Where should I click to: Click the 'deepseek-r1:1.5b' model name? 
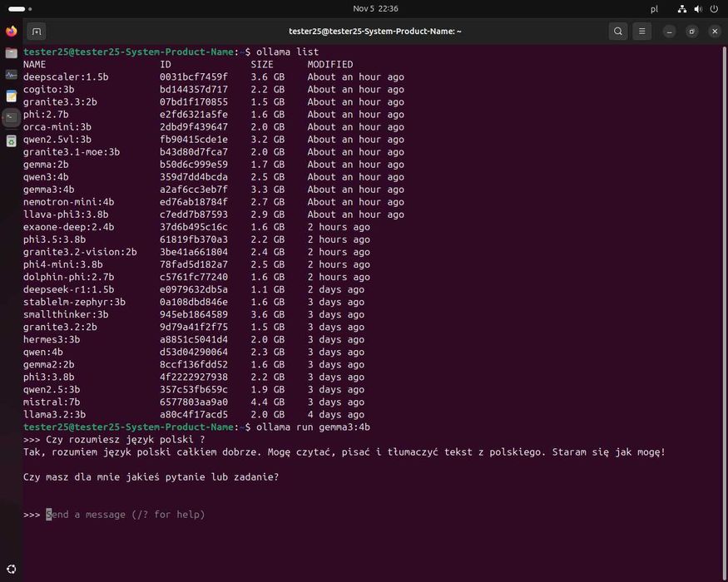[x=69, y=290]
